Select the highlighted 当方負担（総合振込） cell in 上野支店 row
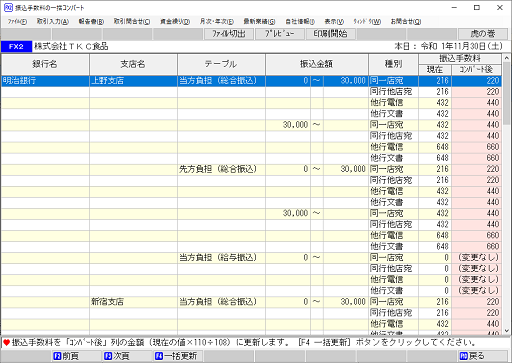Image resolution: width=512 pixels, height=363 pixels. click(x=221, y=81)
